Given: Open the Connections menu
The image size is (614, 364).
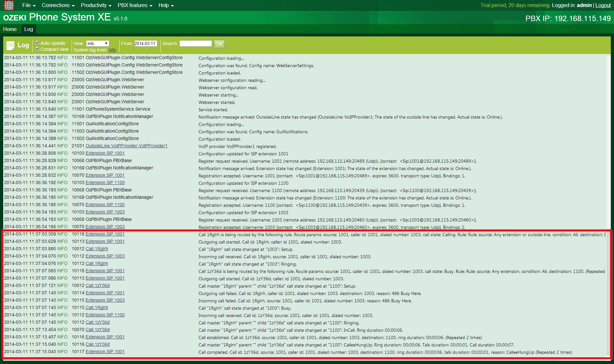Looking at the screenshot, I should (56, 5).
